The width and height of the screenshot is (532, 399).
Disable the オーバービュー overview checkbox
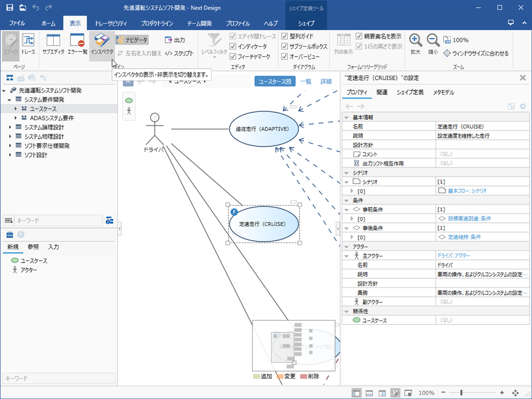(285, 57)
